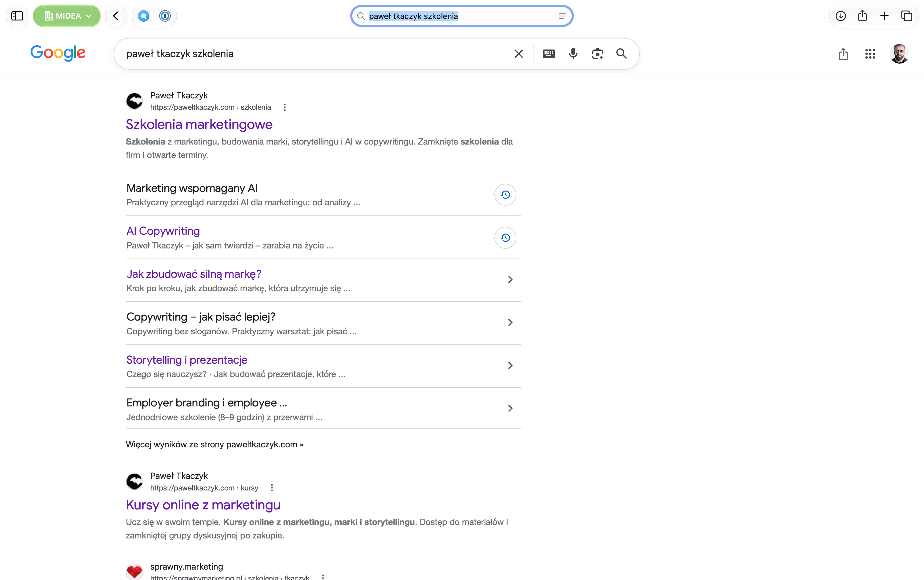Expand chevron for Jak zbudować silną markę?
Screen dimensions: 924x580
510,280
